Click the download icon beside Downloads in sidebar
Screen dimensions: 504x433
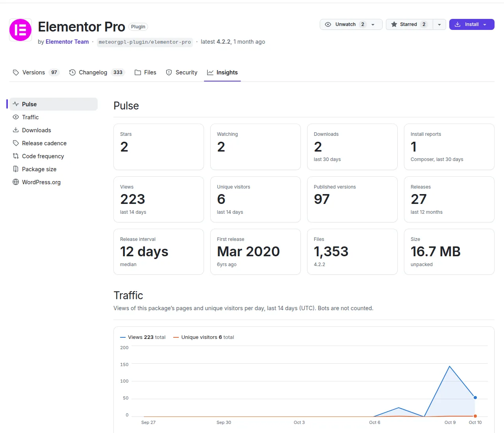(x=16, y=130)
